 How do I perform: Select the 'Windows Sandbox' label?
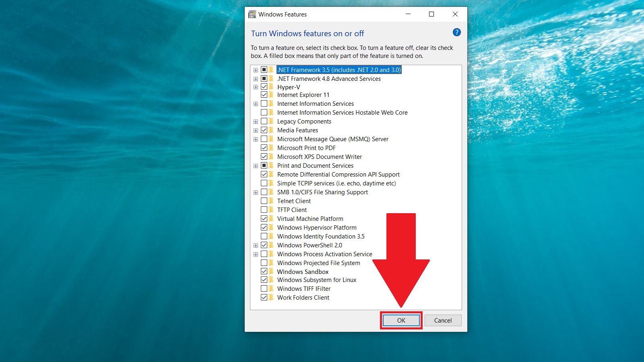(303, 271)
